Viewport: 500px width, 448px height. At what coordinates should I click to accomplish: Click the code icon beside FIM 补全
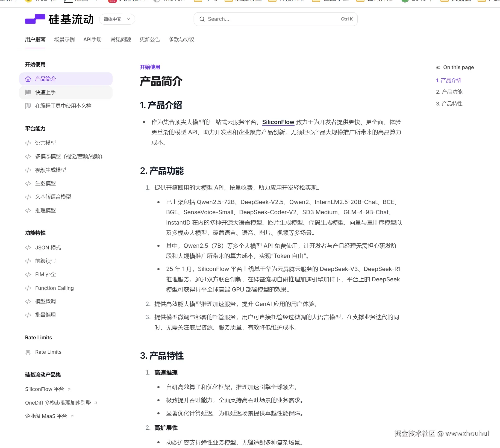tap(28, 275)
